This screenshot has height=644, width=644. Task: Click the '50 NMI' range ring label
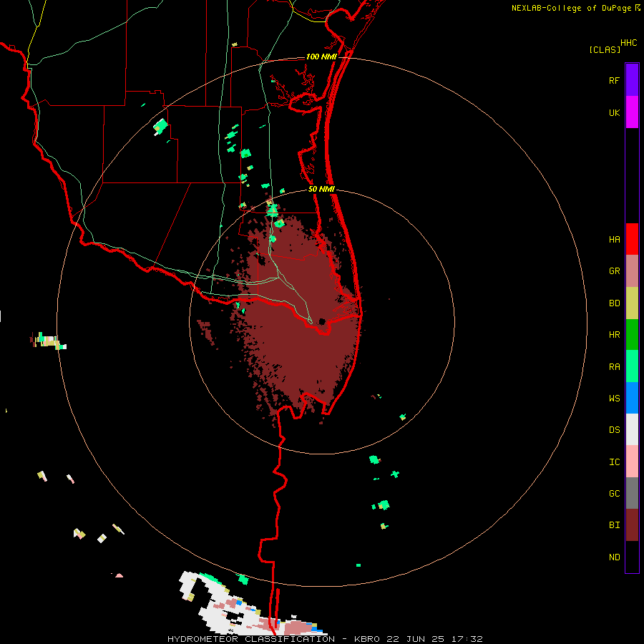coord(321,189)
